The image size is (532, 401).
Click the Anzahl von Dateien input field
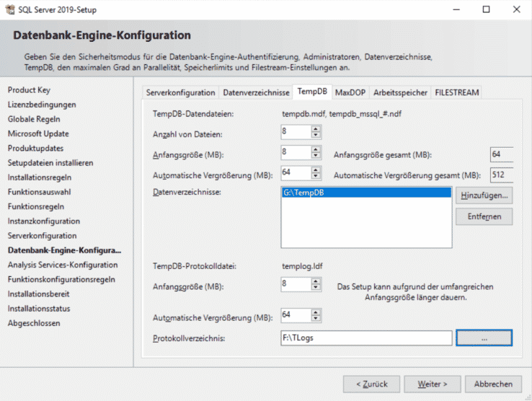click(296, 132)
